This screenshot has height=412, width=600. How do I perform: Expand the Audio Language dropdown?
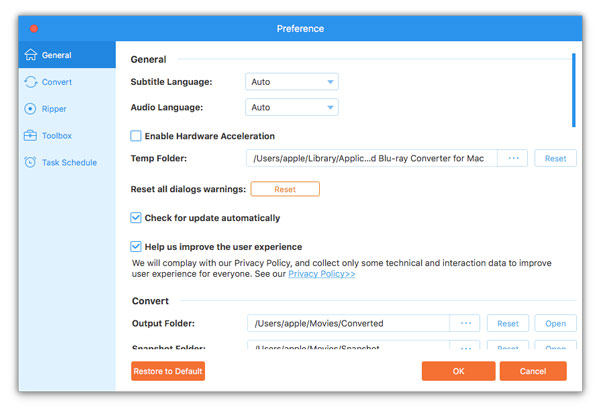tap(291, 107)
